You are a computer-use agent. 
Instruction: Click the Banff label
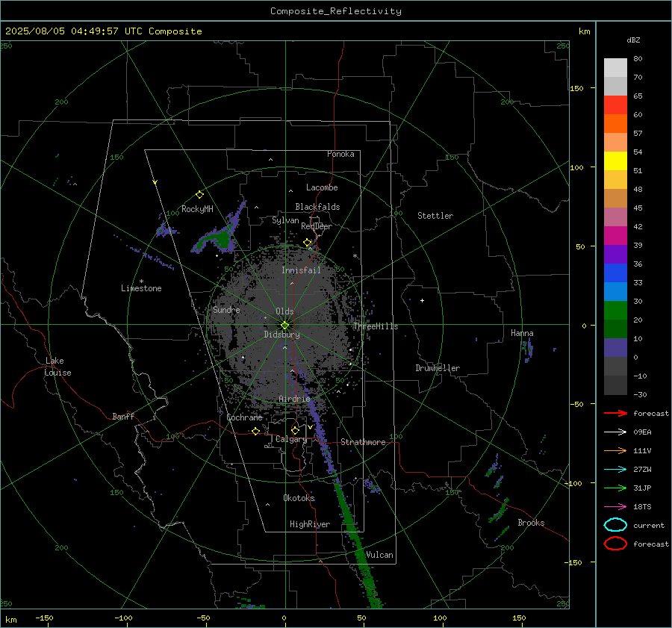123,417
